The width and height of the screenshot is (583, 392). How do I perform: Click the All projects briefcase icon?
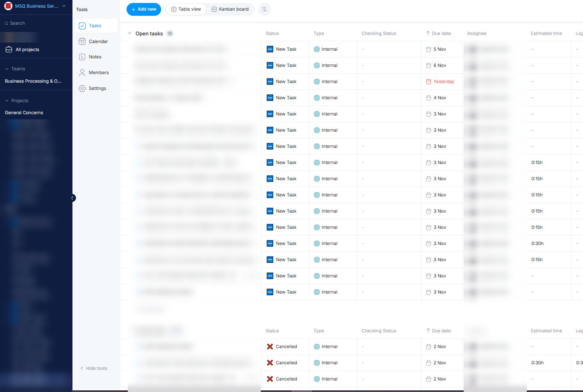click(9, 49)
